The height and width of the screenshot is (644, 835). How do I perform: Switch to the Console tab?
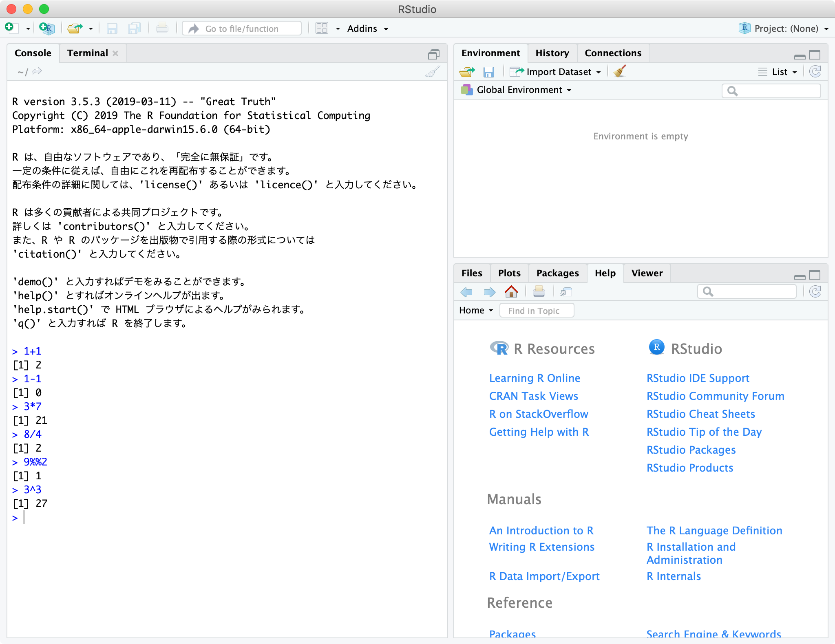[33, 53]
